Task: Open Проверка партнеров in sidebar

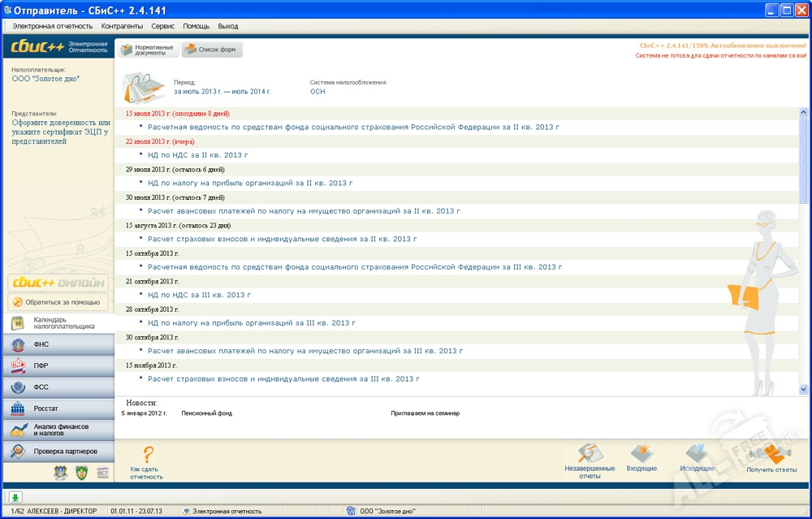Action: pyautogui.click(x=57, y=451)
